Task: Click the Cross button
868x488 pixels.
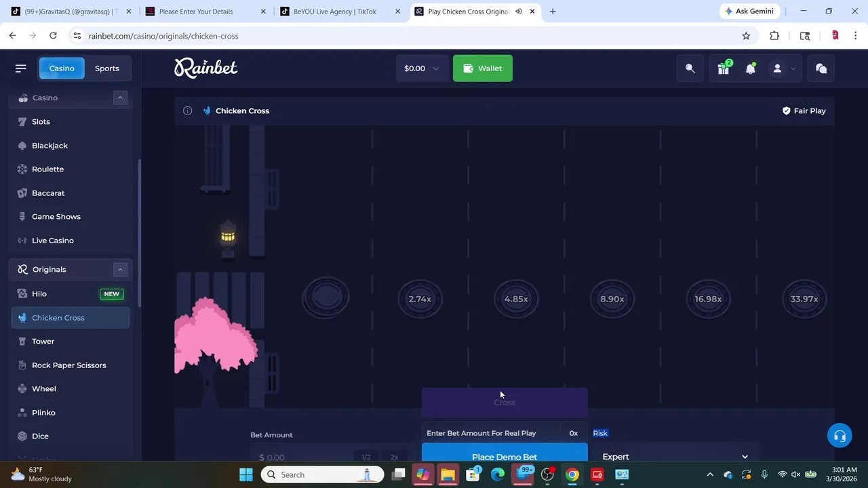Action: [505, 403]
